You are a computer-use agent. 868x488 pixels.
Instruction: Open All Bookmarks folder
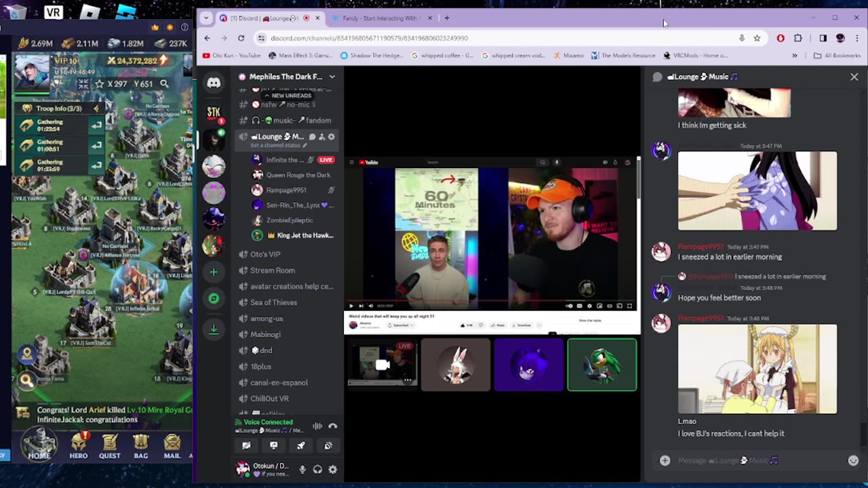[837, 56]
